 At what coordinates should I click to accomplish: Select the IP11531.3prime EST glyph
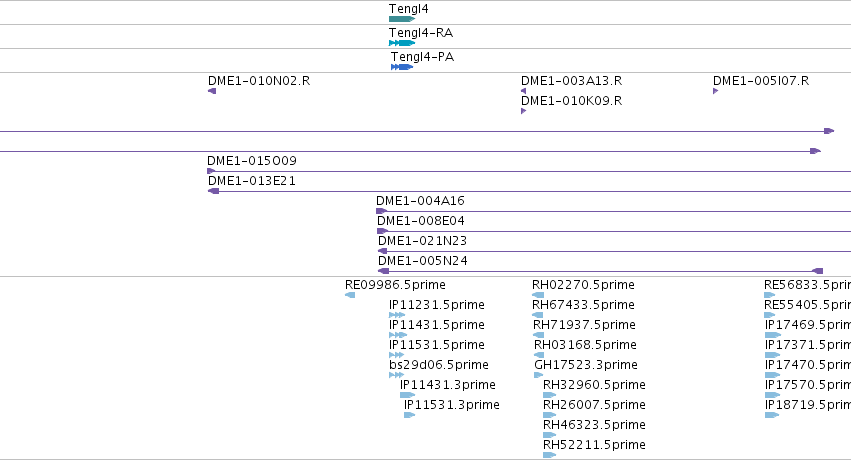coord(410,416)
